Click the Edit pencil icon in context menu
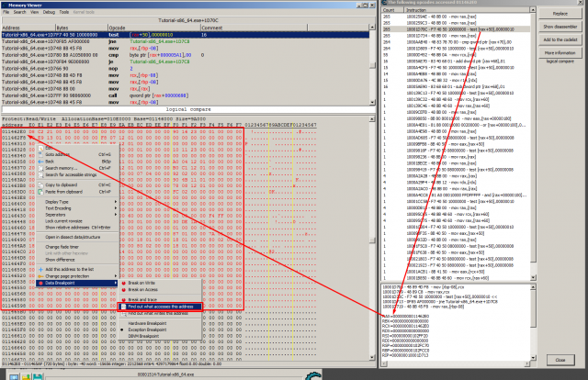Image resolution: width=588 pixels, height=380 pixels. click(x=40, y=148)
